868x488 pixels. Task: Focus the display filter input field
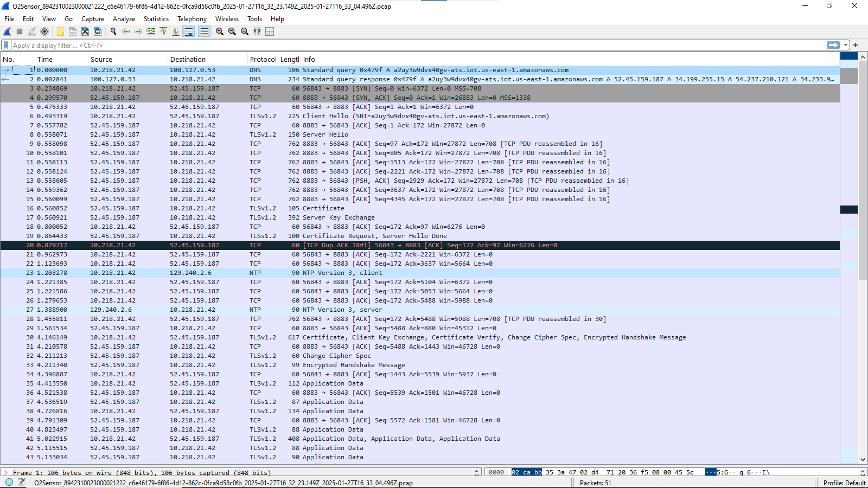click(x=418, y=45)
